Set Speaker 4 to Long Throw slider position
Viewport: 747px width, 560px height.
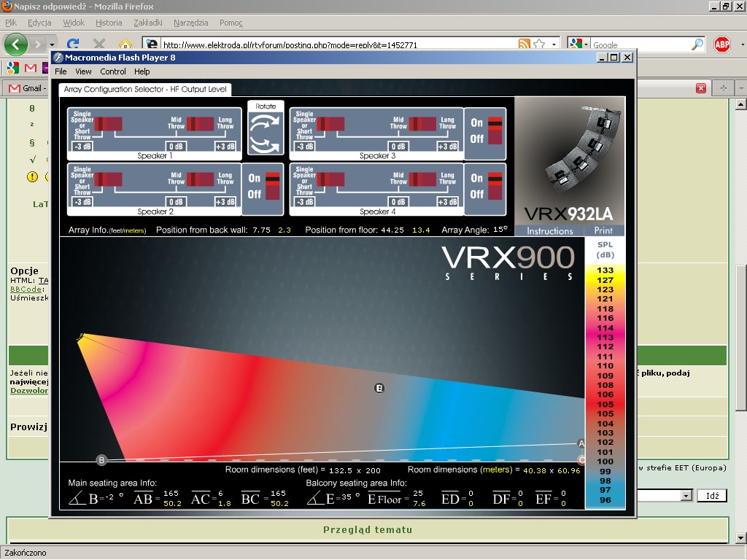(422, 179)
